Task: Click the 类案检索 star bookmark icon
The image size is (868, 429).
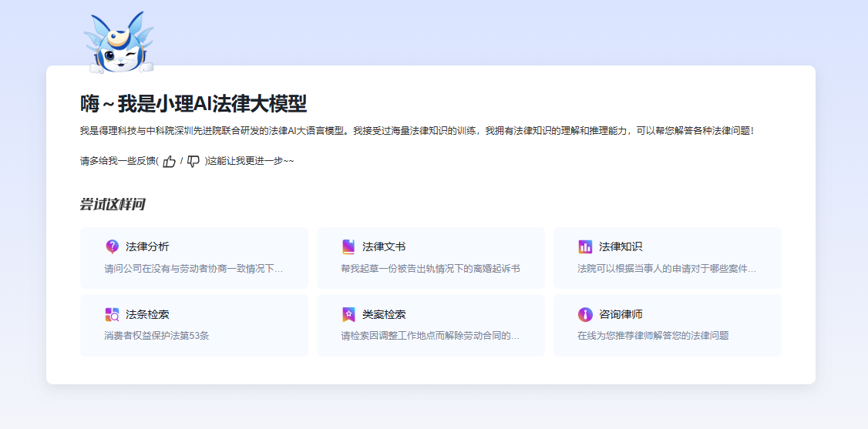Action: (348, 314)
